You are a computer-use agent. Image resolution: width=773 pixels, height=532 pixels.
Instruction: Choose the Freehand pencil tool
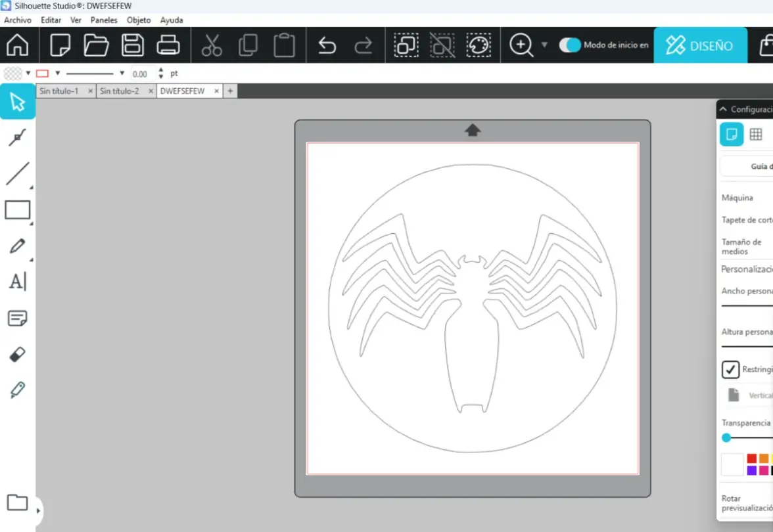18,246
